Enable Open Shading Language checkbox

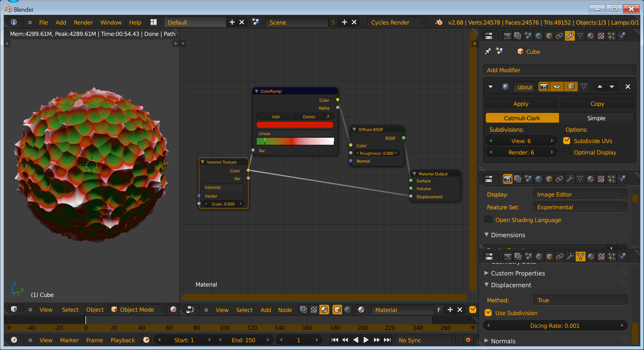point(488,220)
